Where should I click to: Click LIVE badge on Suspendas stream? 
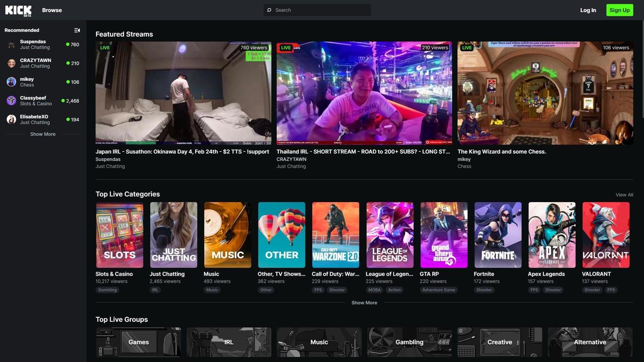point(105,48)
